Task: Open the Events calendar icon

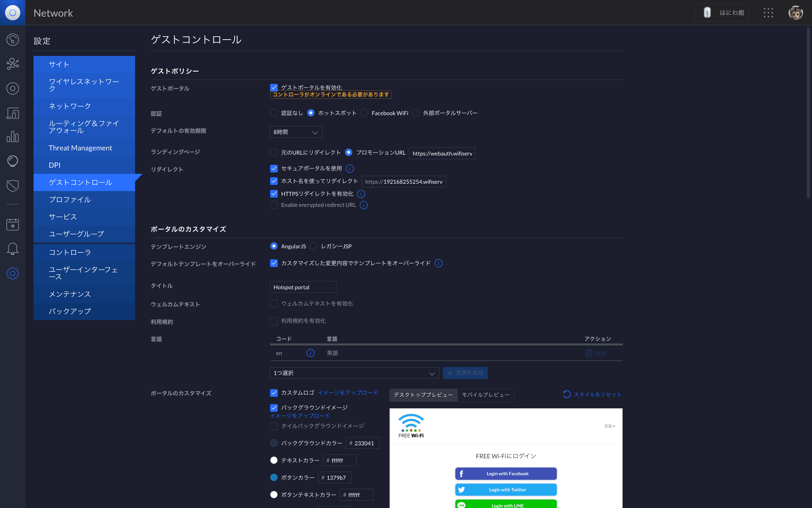Action: coord(12,224)
